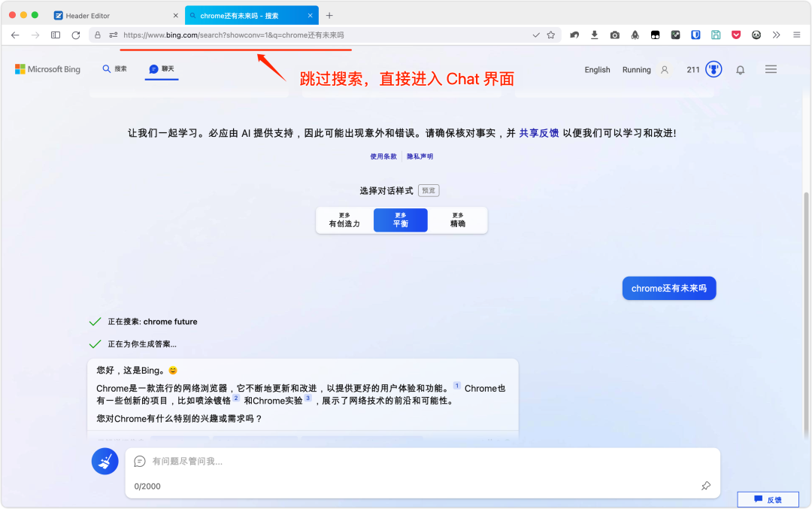Open the Downloads toolbar icon
812x509 pixels.
(x=595, y=35)
